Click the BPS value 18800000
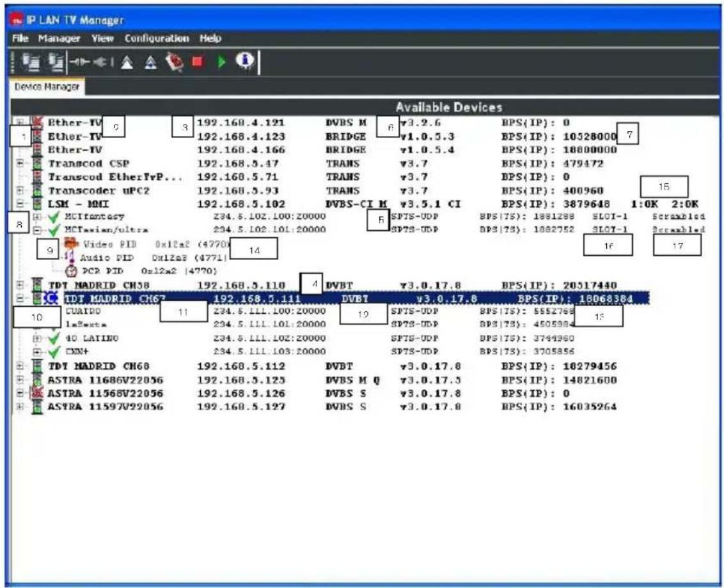Image resolution: width=724 pixels, height=588 pixels. [x=590, y=150]
